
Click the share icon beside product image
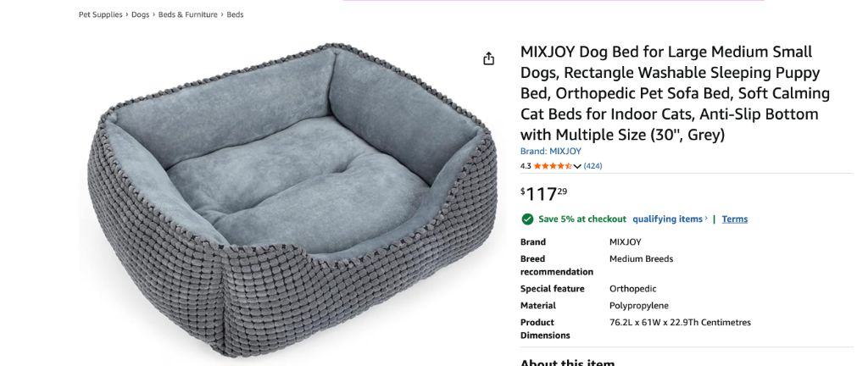[488, 58]
